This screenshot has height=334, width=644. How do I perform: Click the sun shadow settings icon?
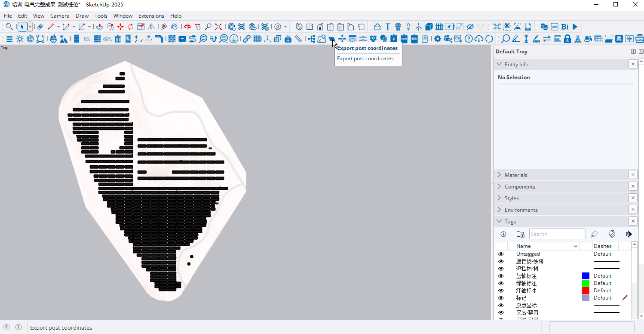click(x=20, y=39)
